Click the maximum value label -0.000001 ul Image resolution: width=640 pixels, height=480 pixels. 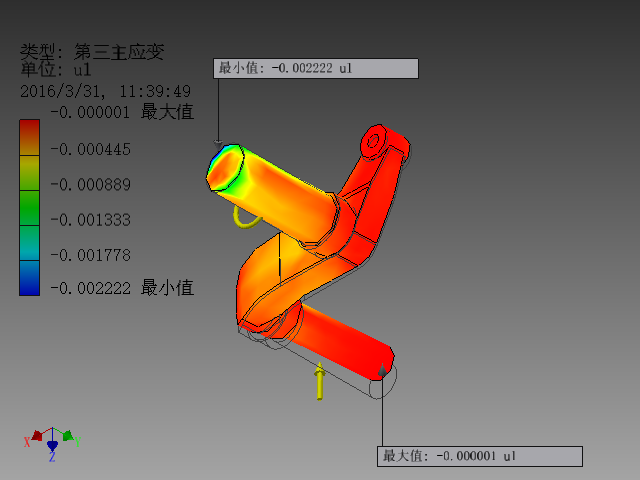click(480, 456)
